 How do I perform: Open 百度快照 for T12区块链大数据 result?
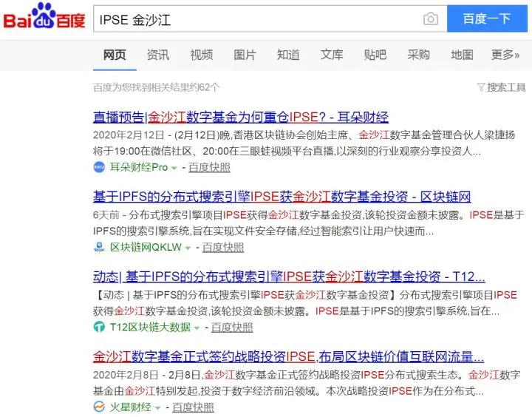[232, 328]
